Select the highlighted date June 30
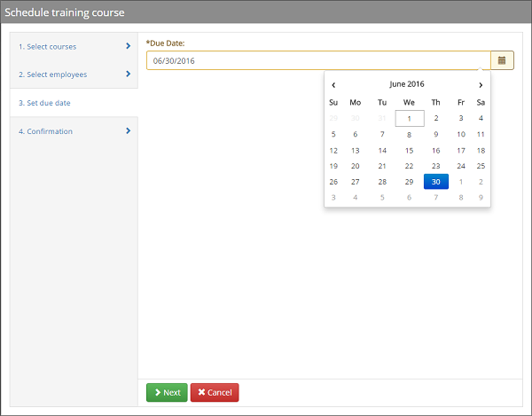Viewport: 532px width, 416px height. [x=435, y=181]
